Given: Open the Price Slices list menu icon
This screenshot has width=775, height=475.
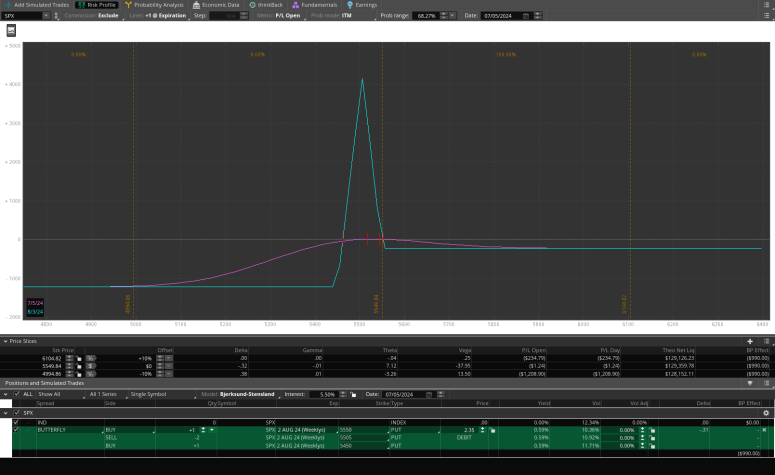Looking at the screenshot, I should click(765, 342).
